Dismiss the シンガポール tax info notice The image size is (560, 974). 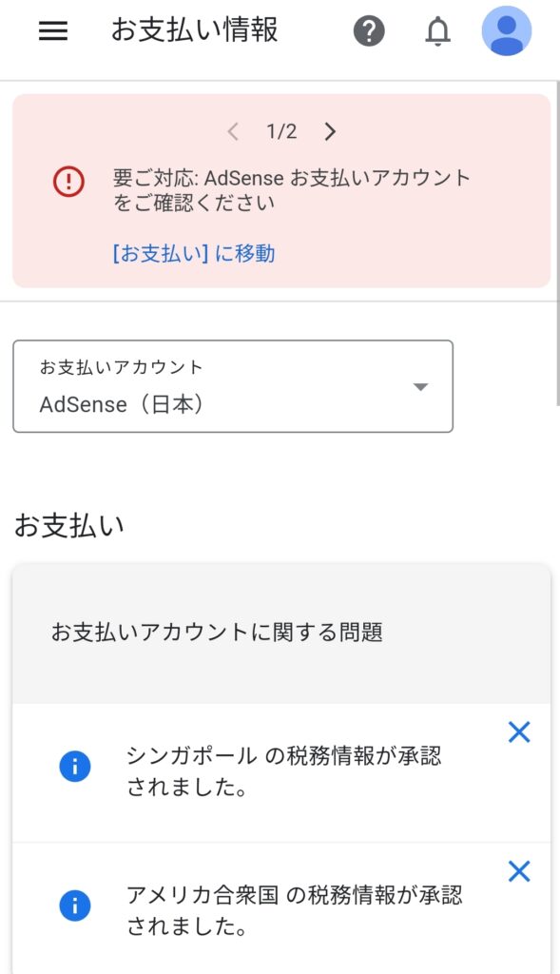click(519, 732)
